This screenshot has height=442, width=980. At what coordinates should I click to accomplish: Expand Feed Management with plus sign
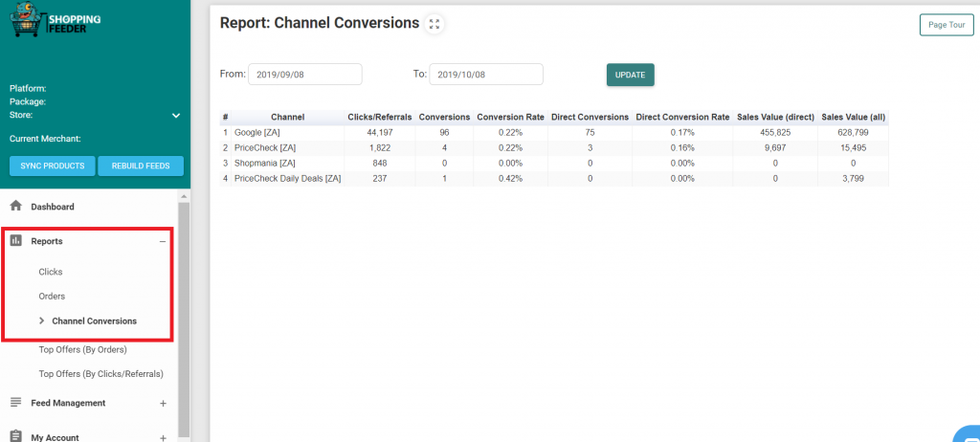[x=163, y=403]
